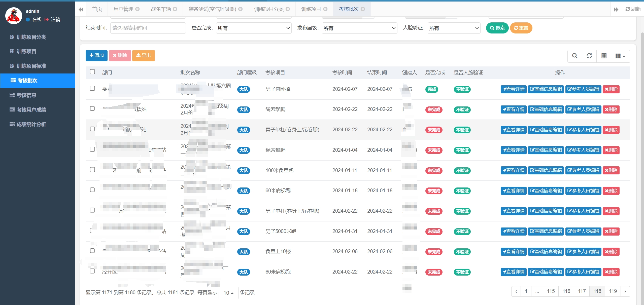Close the 考核批次 tab
This screenshot has width=644, height=305.
pos(363,9)
